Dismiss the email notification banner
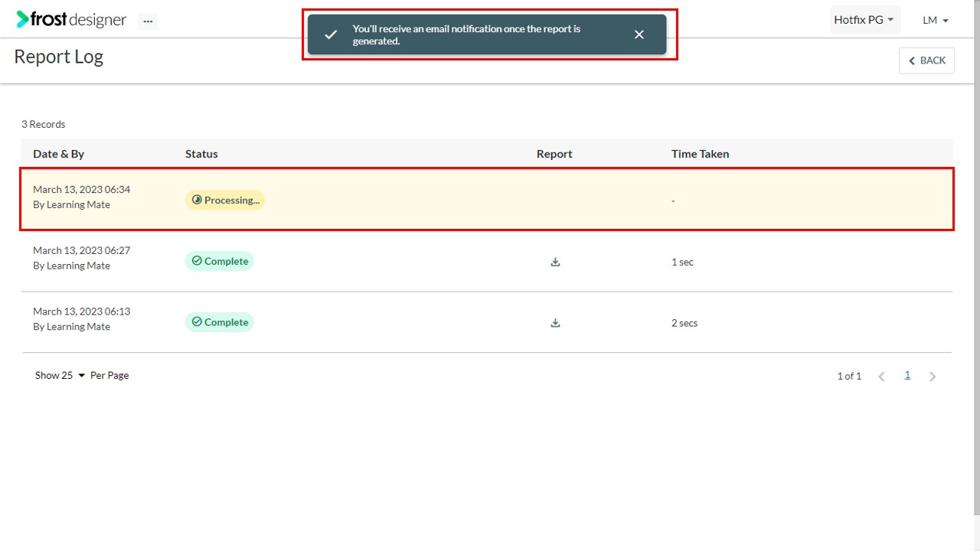The image size is (980, 551). click(639, 34)
